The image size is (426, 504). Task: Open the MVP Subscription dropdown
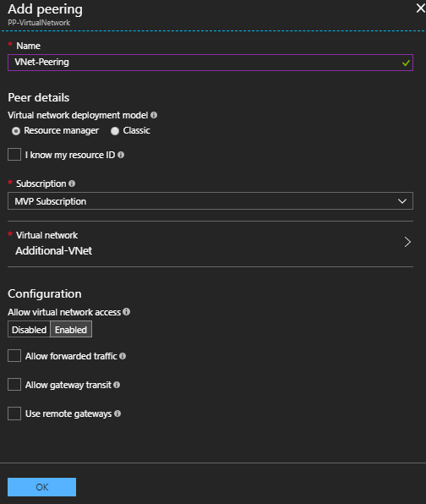(x=210, y=201)
